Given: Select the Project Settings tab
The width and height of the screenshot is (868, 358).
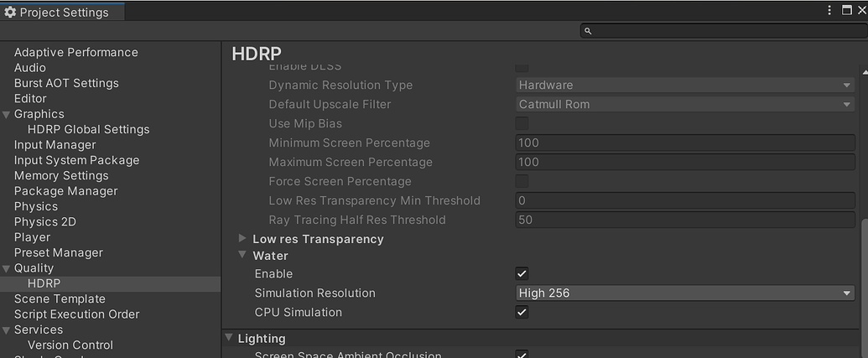Looking at the screenshot, I should [62, 13].
